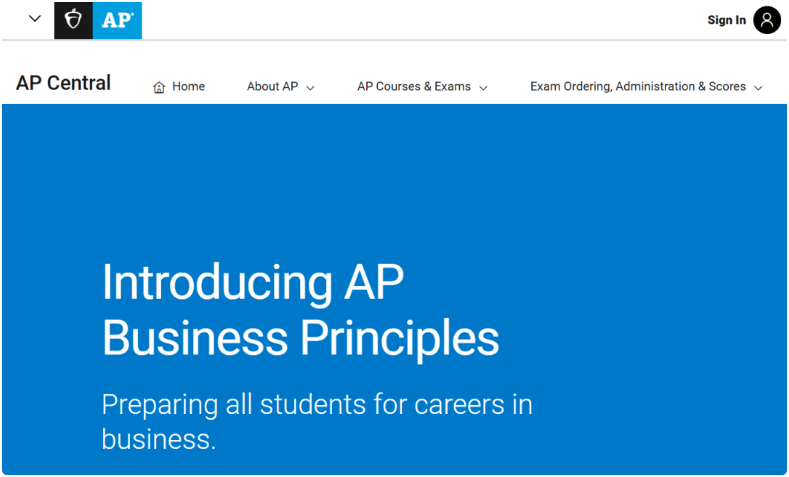Click the chevron next to About AP
The width and height of the screenshot is (789, 477).
[x=310, y=88]
